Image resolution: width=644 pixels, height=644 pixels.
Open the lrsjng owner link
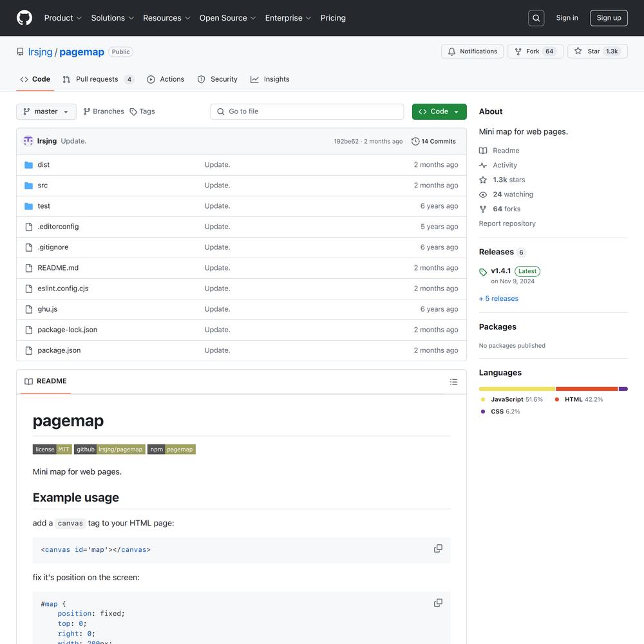click(x=40, y=52)
